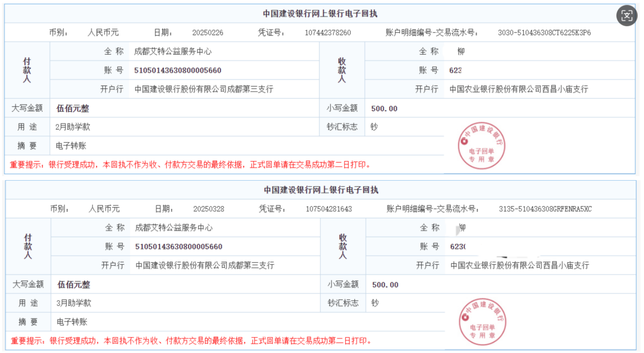Select payer account 51050143630800005660 in the March receipt
Screen dimensions: 644x353
pos(179,246)
